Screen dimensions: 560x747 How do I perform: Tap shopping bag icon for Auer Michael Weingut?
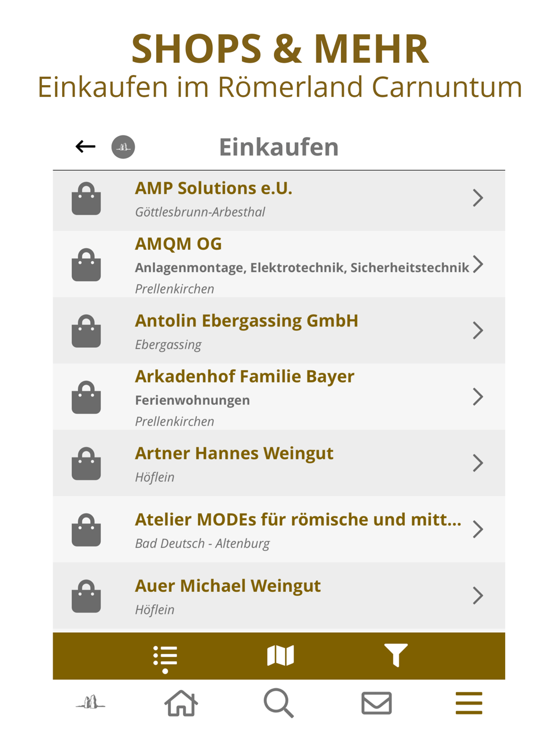[x=86, y=596]
